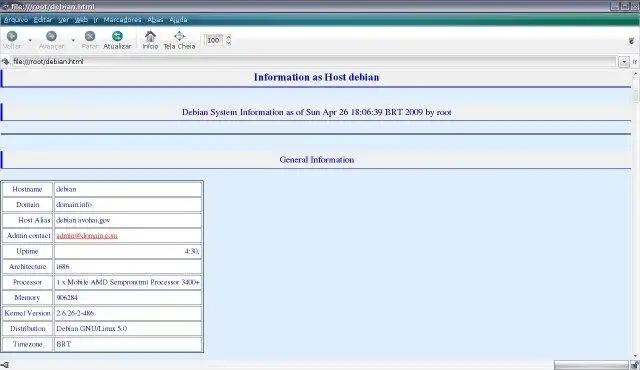Click the "Debian GNU/Linux 5.0" value
The height and width of the screenshot is (370, 640).
[x=92, y=329]
